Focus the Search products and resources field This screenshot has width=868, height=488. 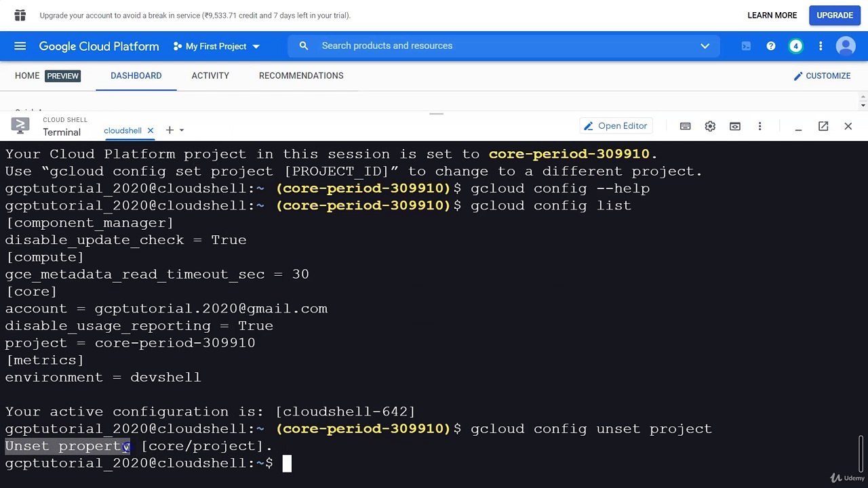pos(504,45)
